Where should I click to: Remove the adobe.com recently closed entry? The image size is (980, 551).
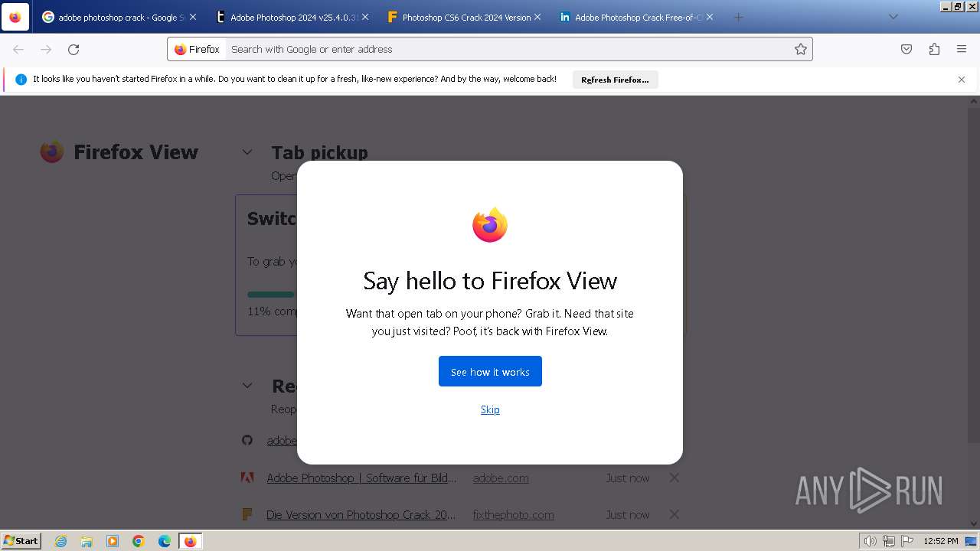[675, 478]
